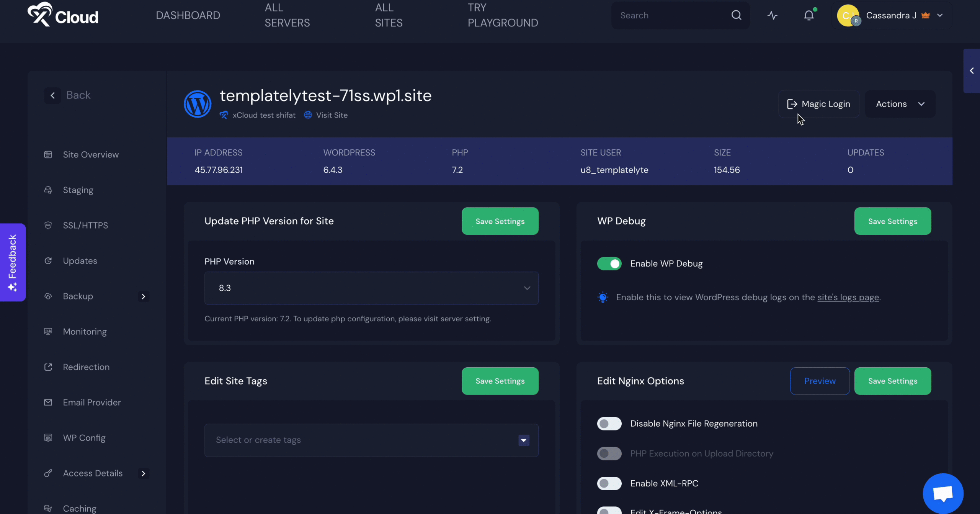Enable the XML-RPC switch
This screenshot has height=514, width=980.
[609, 483]
